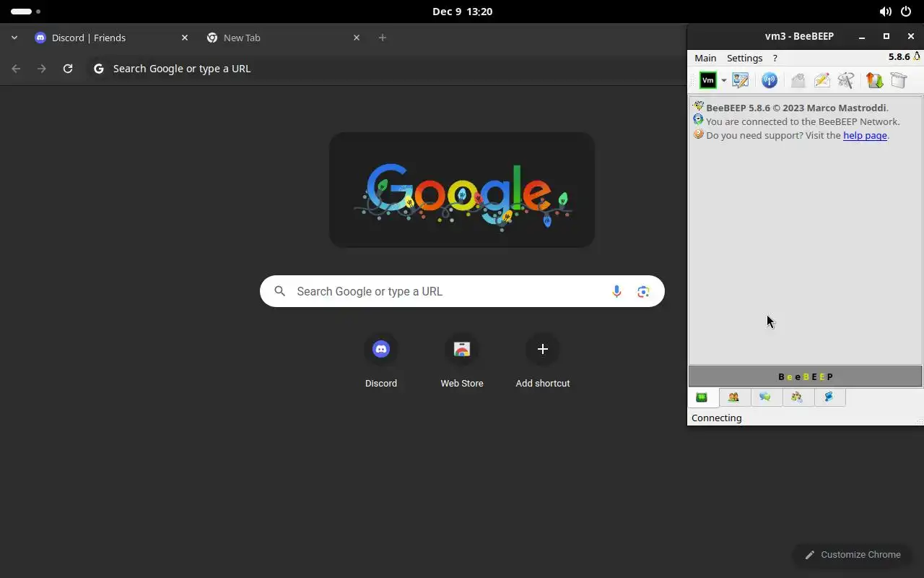The image size is (924, 578).
Task: Open Google Lens image search icon
Action: [643, 291]
